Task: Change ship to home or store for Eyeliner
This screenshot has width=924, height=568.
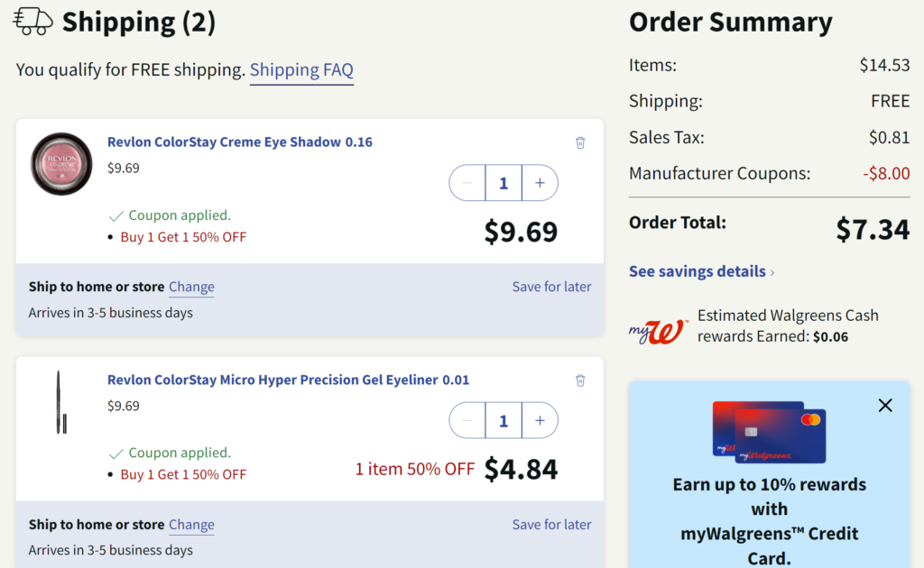Action: coord(191,525)
